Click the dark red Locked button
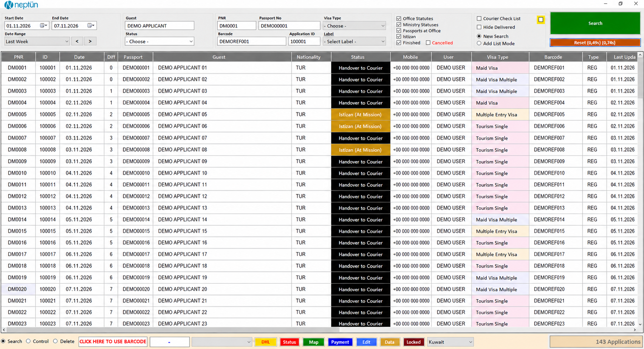The height and width of the screenshot is (349, 644). tap(413, 342)
